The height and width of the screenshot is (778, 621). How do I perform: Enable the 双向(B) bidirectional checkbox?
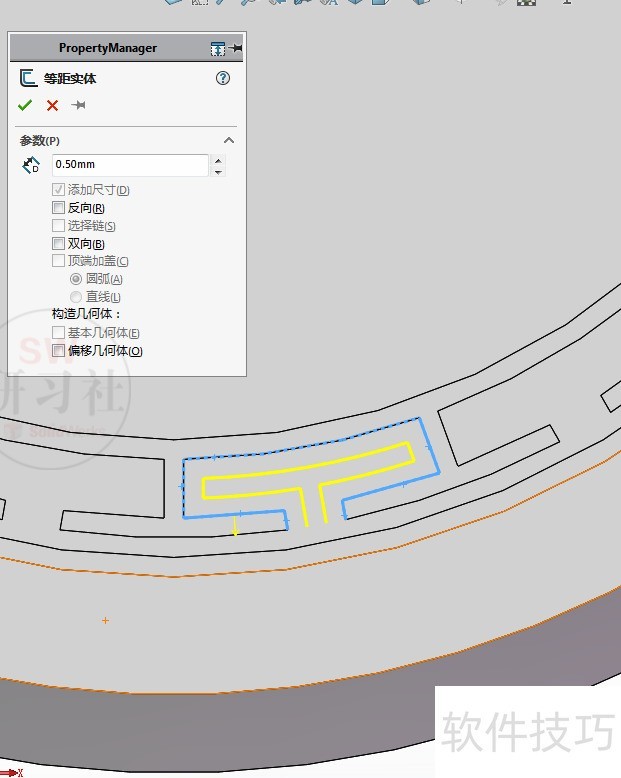[x=58, y=243]
